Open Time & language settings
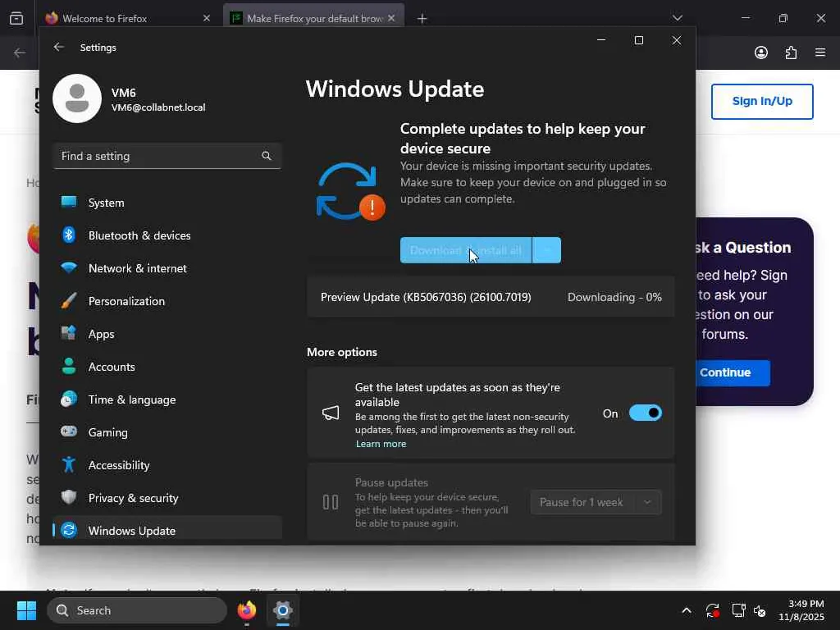Screen dimensions: 840x630 (x=167, y=399)
